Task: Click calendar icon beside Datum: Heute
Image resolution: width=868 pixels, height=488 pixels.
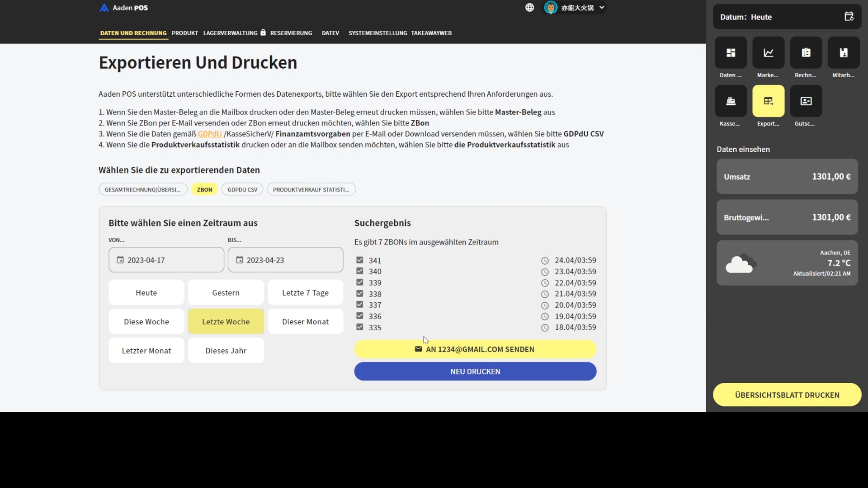Action: pyautogui.click(x=849, y=17)
